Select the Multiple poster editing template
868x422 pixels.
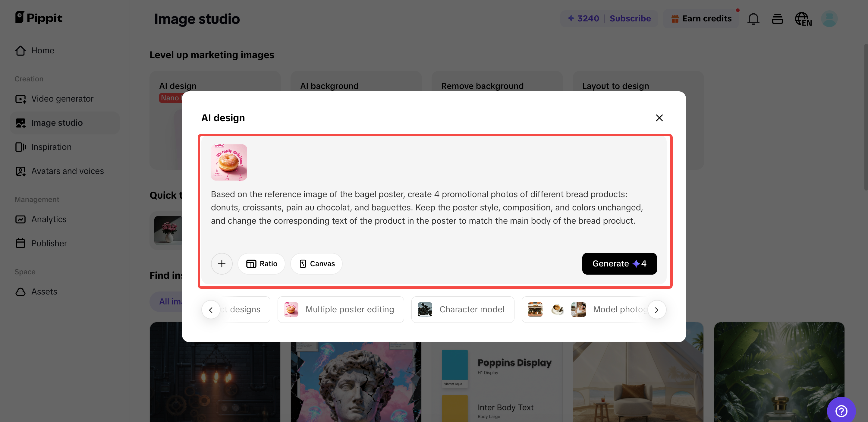(x=341, y=310)
